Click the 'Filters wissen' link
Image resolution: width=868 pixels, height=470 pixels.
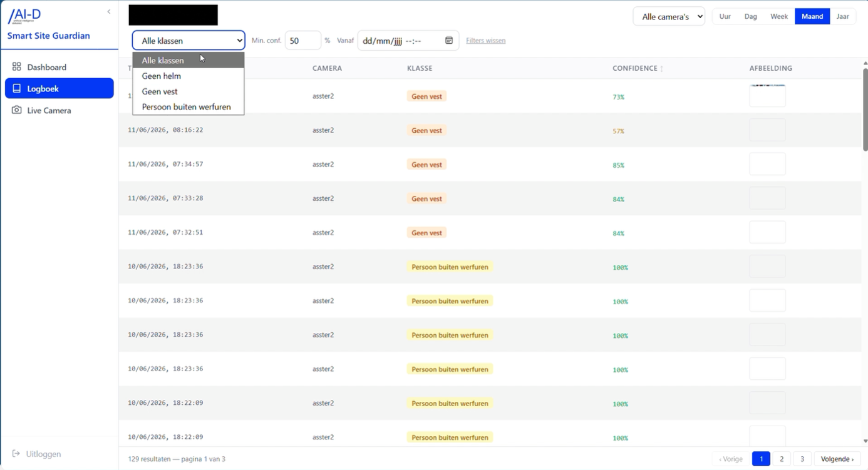coord(486,41)
